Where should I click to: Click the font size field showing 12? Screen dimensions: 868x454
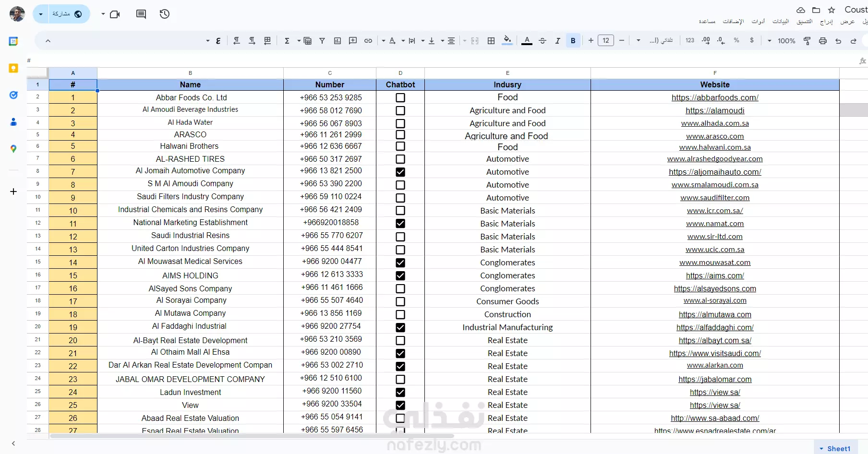(606, 41)
